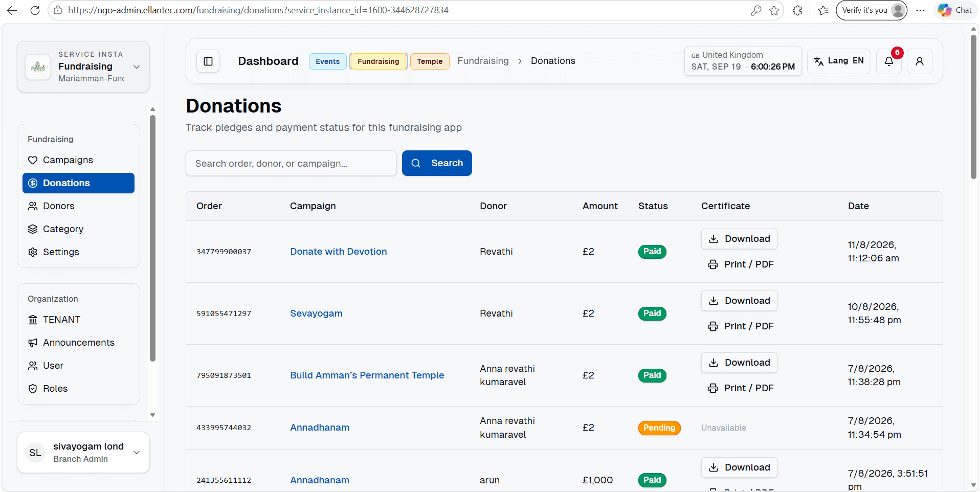The height and width of the screenshot is (492, 980).
Task: Open Roles in the sidebar
Action: coord(78,389)
